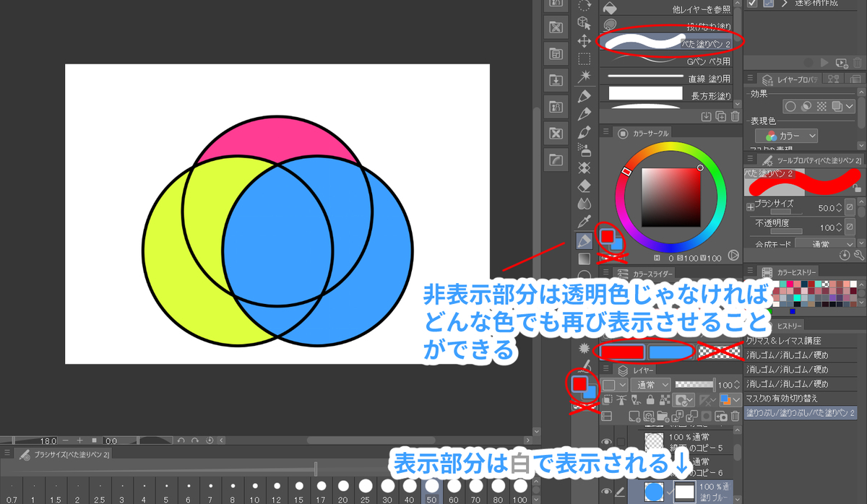Click Create layer mask icon
Screen dimensions: 867x504
point(707,416)
